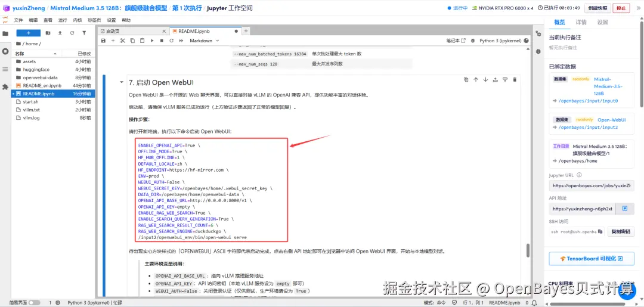Open 笔记本 in a new window
The height and width of the screenshot is (307, 644).
pos(456,41)
